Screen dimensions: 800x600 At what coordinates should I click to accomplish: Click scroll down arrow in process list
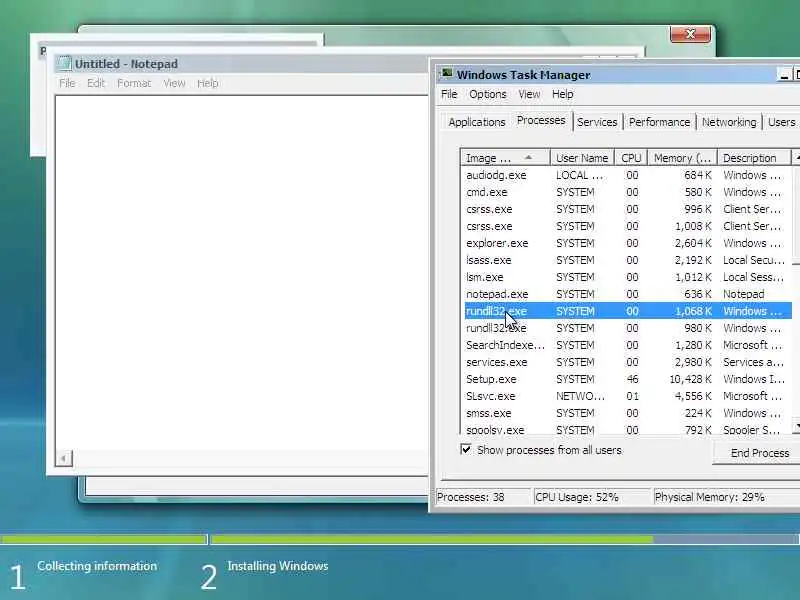point(796,425)
